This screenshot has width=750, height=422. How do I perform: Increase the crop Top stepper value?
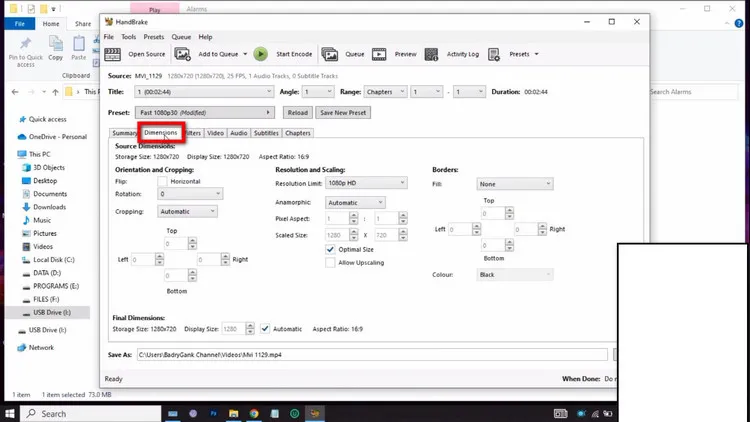click(192, 240)
